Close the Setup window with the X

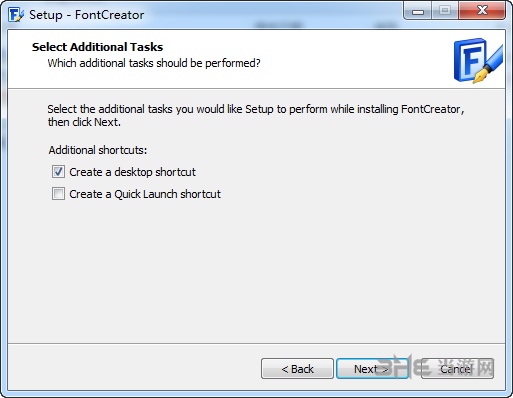click(x=482, y=11)
